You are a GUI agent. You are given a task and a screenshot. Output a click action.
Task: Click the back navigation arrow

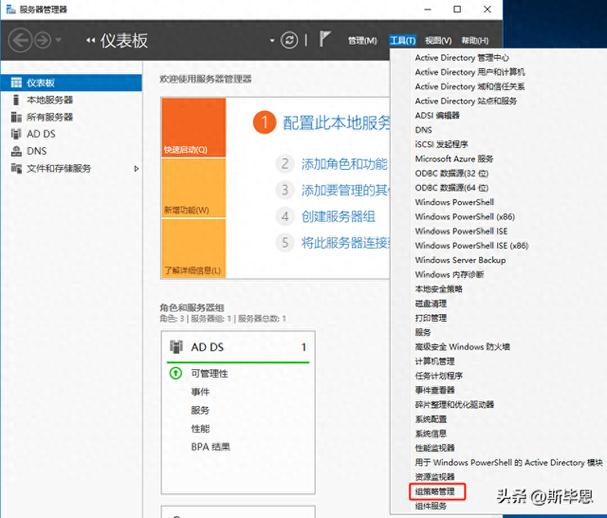(x=20, y=40)
